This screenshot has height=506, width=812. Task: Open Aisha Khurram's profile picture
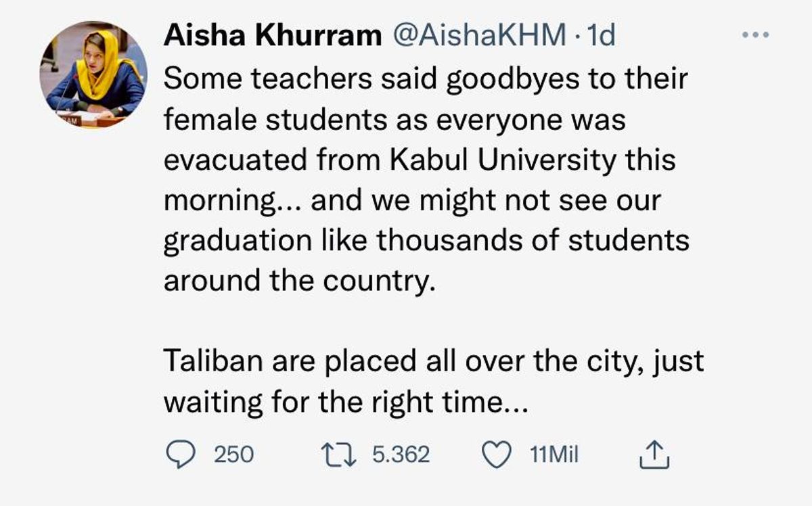[x=93, y=74]
